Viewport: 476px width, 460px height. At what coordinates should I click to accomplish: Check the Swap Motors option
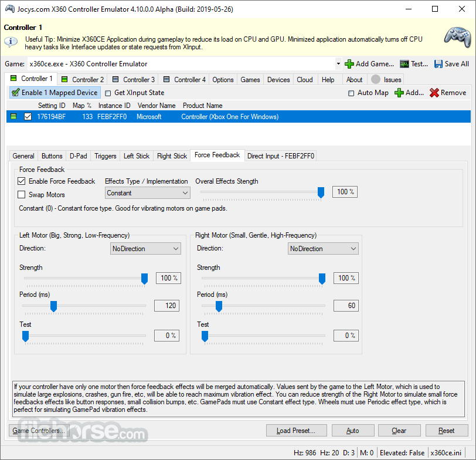point(21,194)
